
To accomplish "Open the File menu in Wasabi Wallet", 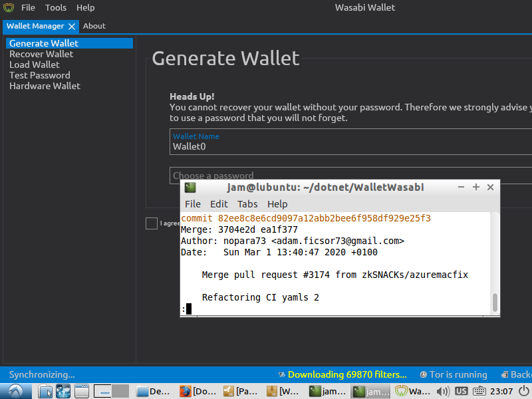I will (x=28, y=7).
